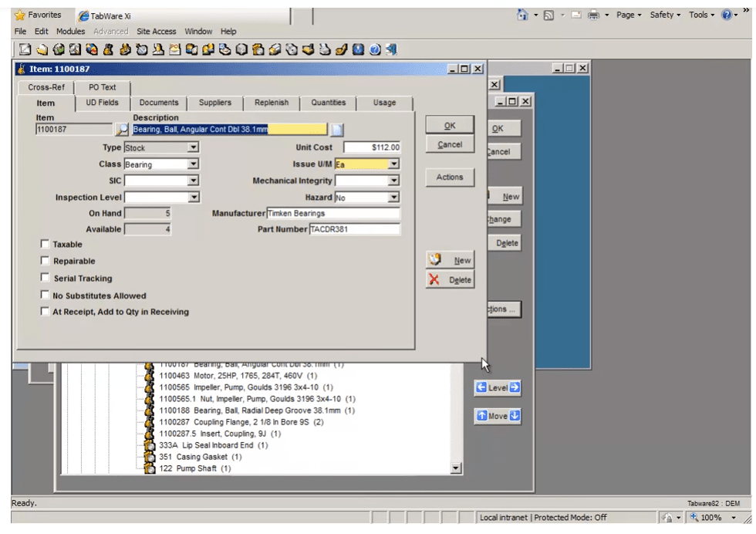
Task: Enable the Taxable checkbox
Action: [x=45, y=245]
